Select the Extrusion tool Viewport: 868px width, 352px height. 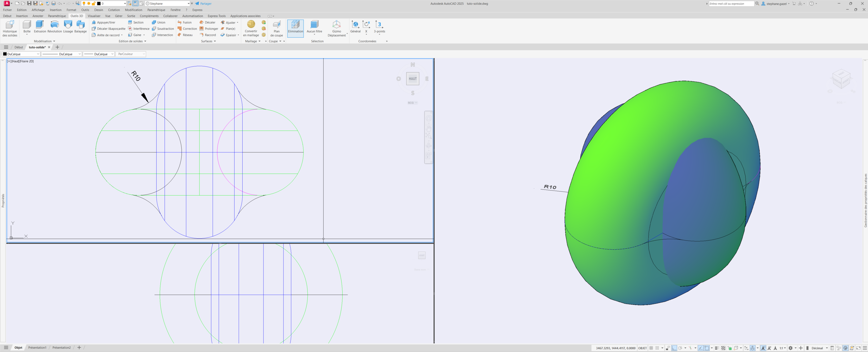40,27
